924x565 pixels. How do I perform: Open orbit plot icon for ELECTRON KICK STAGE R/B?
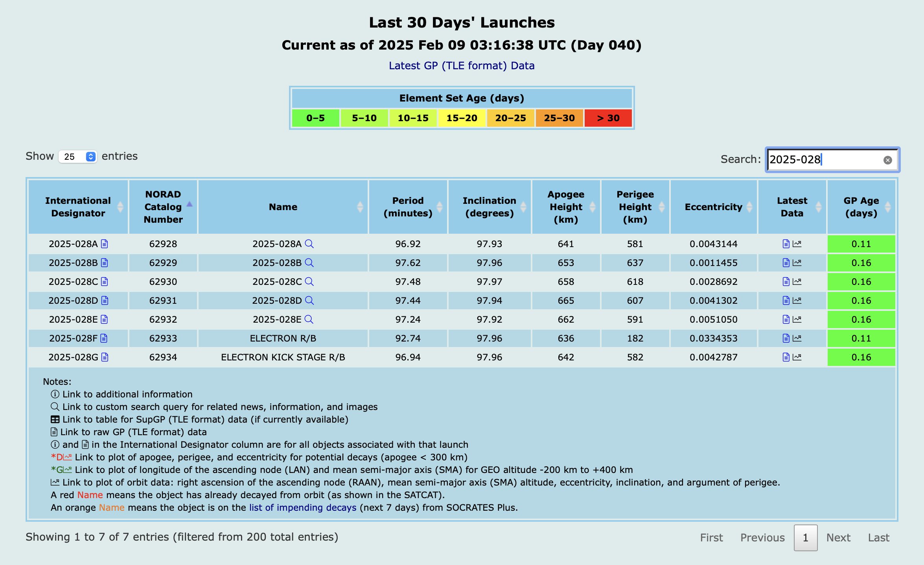pyautogui.click(x=797, y=357)
